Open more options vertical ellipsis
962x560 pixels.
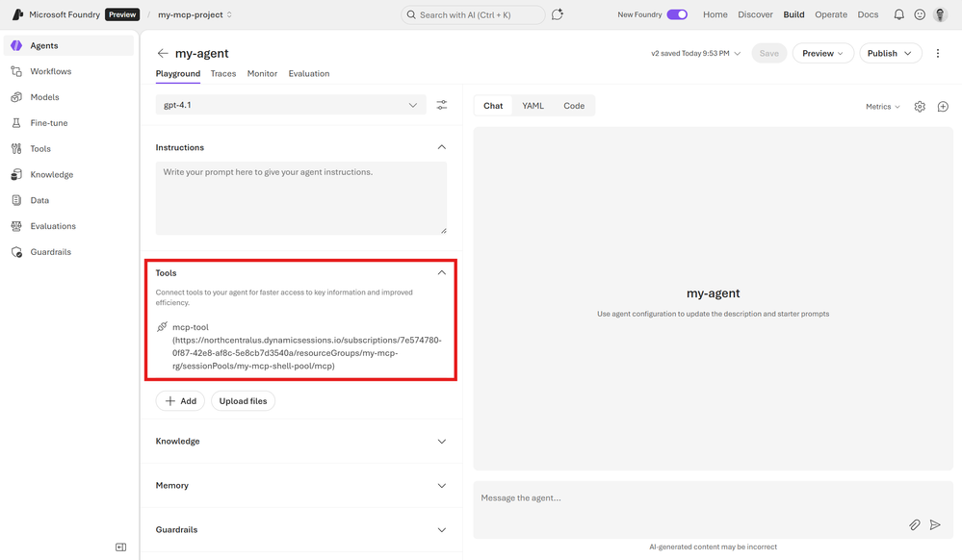938,53
